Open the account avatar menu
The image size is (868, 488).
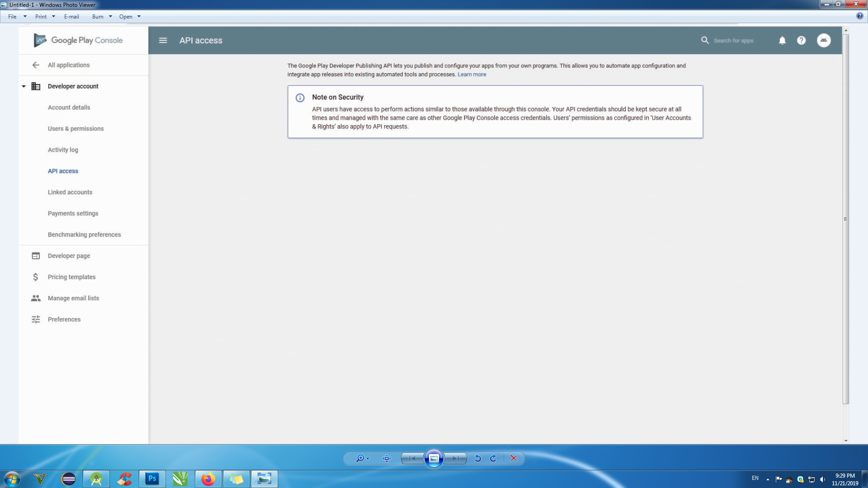pyautogui.click(x=824, y=41)
